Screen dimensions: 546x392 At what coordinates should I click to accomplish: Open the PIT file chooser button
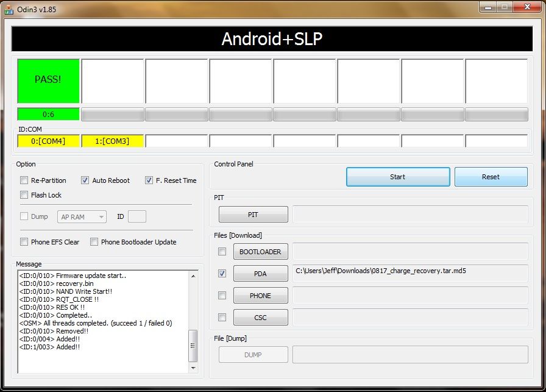(x=253, y=215)
